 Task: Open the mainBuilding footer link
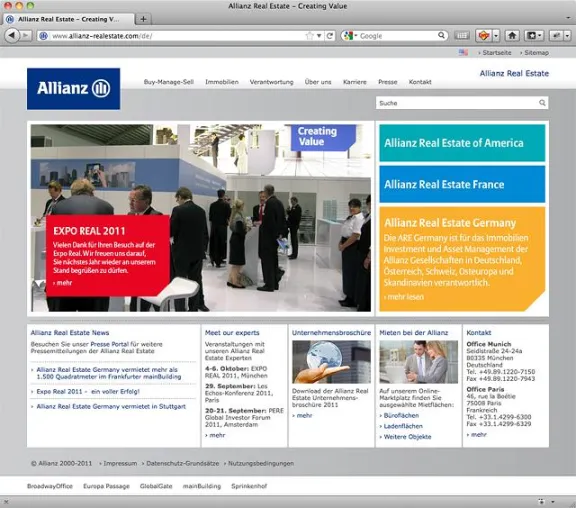[x=202, y=486]
